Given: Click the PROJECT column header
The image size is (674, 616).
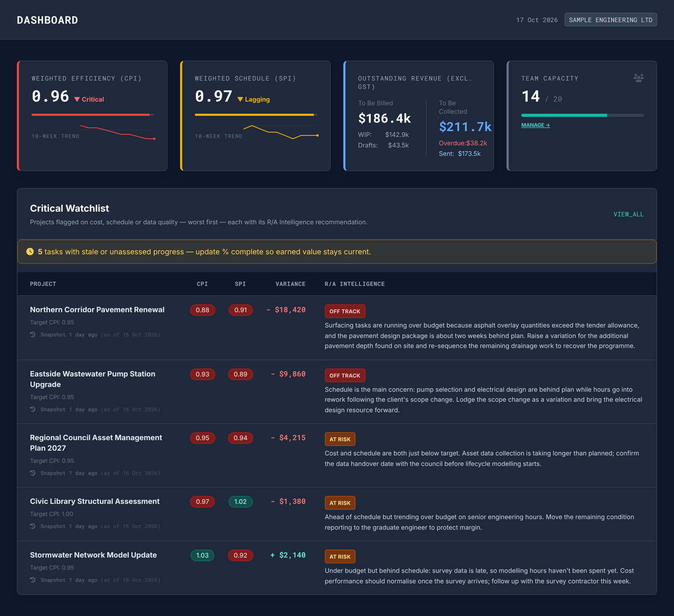Looking at the screenshot, I should click(43, 284).
